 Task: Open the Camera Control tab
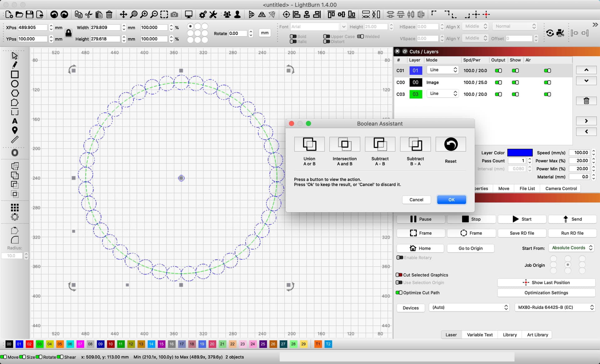pyautogui.click(x=561, y=188)
